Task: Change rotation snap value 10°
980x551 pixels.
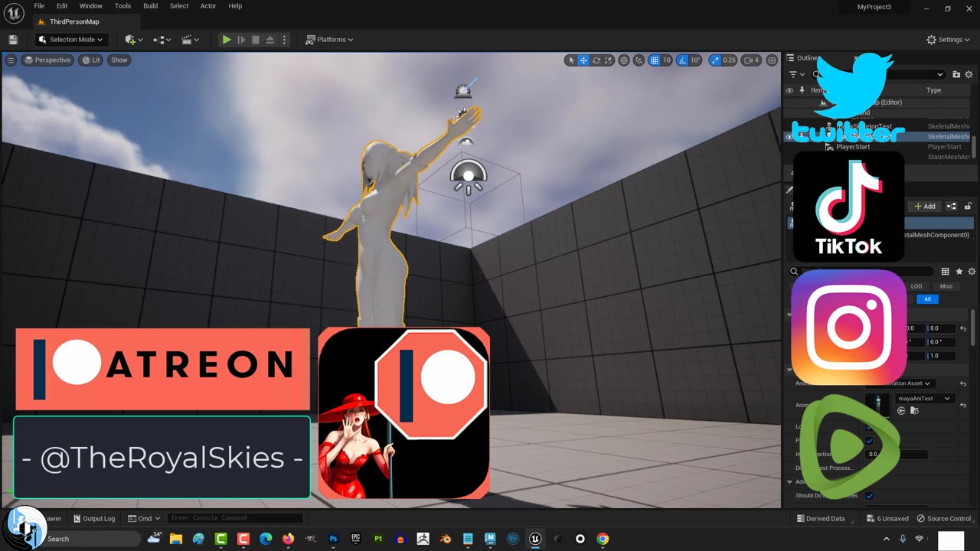Action: 695,60
